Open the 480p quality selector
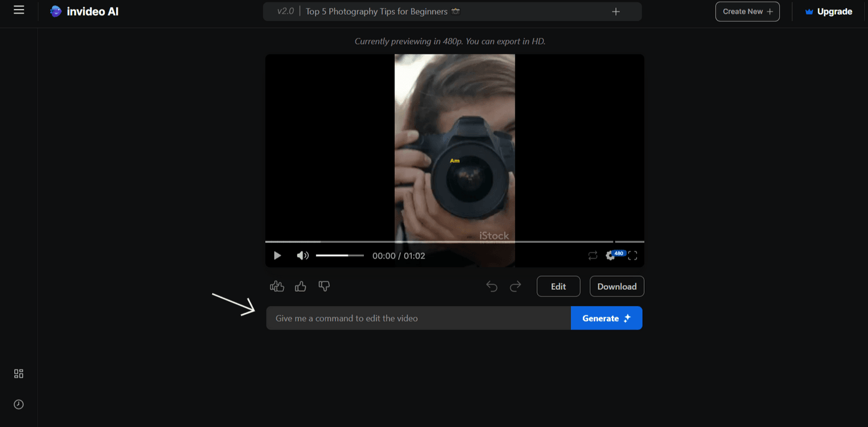The width and height of the screenshot is (868, 427). [x=619, y=253]
